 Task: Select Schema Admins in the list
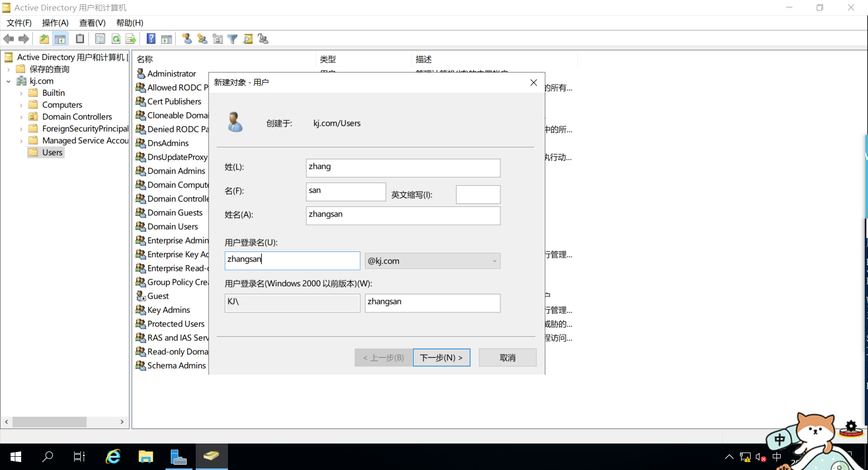(177, 366)
